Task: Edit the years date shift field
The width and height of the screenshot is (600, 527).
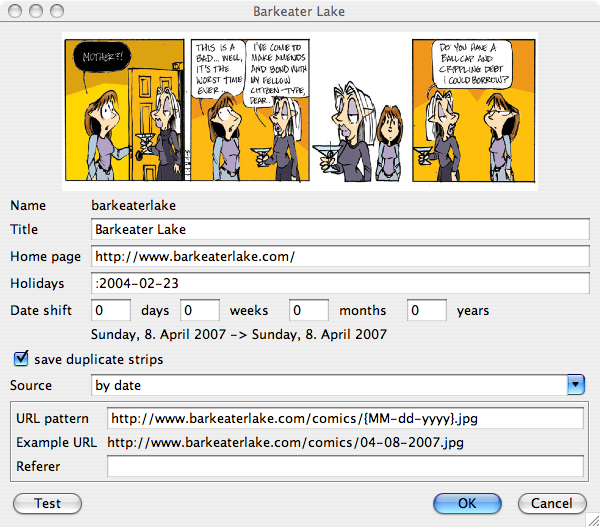Action: pyautogui.click(x=427, y=310)
